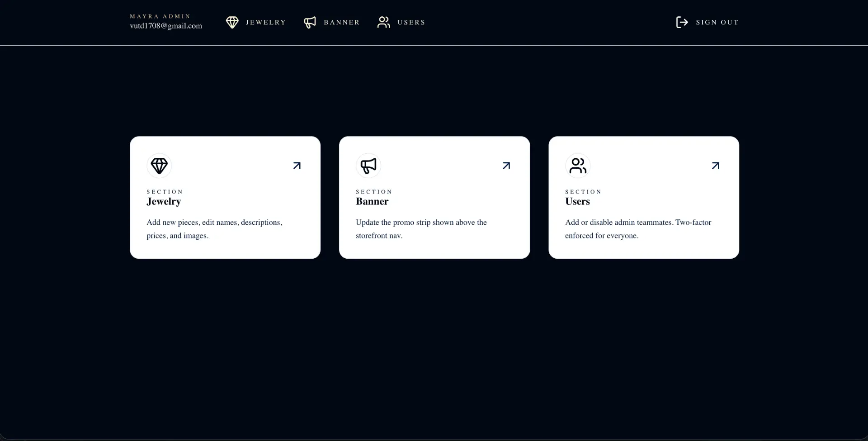Image resolution: width=868 pixels, height=441 pixels.
Task: Click the sign out door-arrow icon
Action: click(x=682, y=22)
